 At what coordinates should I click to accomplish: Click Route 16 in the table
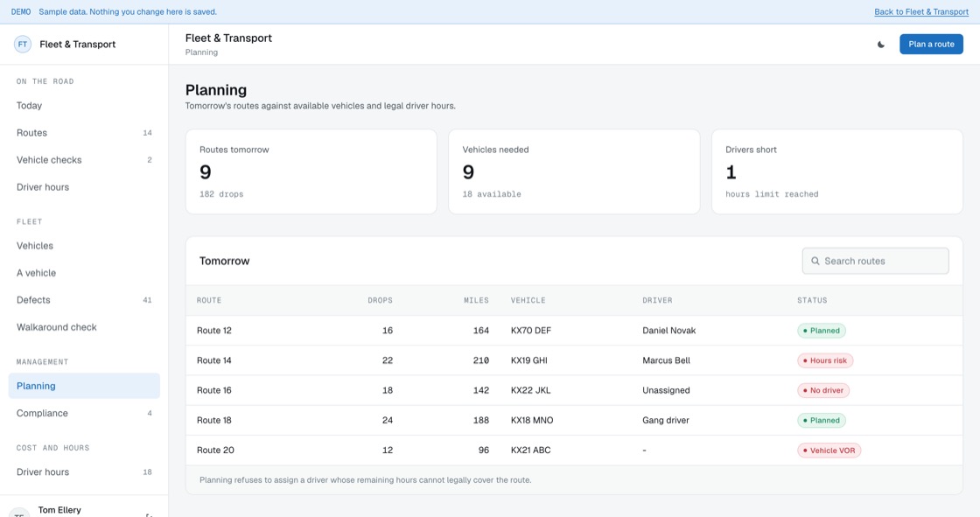214,391
